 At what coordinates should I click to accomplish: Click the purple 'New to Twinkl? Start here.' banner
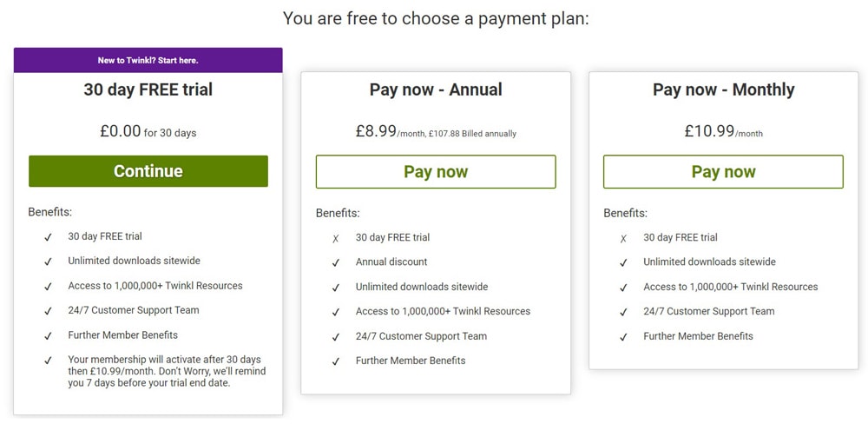point(148,61)
